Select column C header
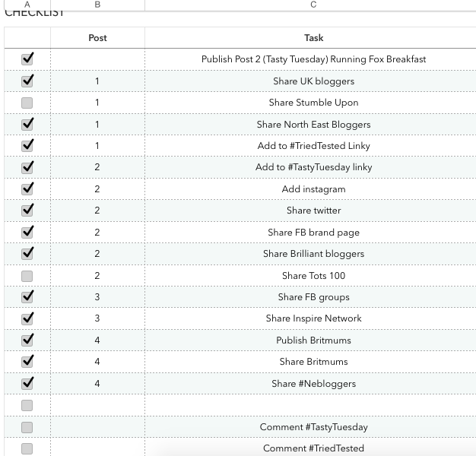Image resolution: width=476 pixels, height=456 pixels. point(313,5)
